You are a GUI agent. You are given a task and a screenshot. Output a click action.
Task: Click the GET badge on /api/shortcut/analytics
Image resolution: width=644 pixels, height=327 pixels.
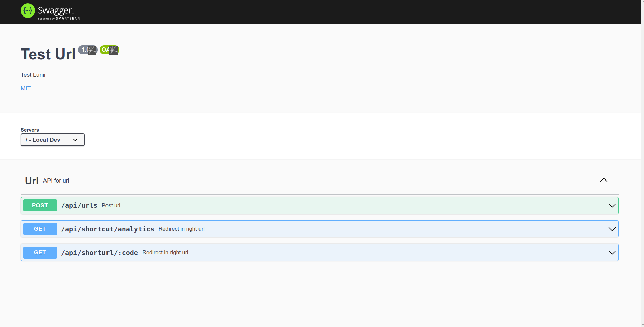(40, 229)
